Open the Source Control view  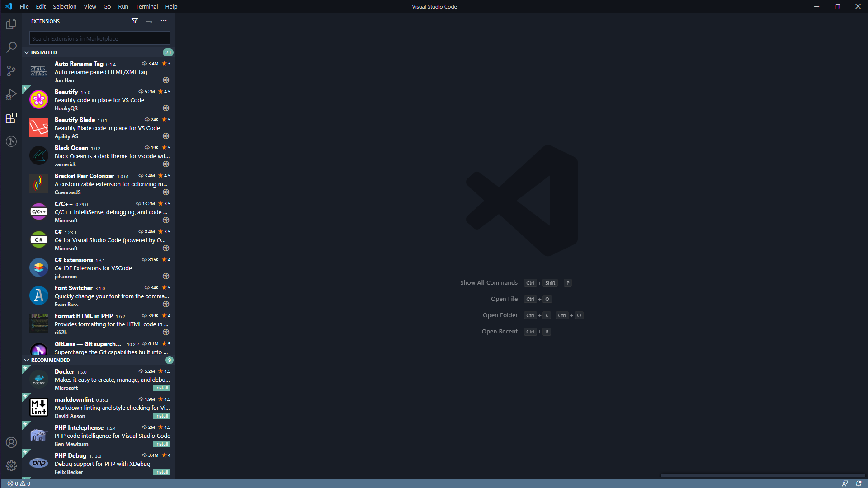(11, 70)
